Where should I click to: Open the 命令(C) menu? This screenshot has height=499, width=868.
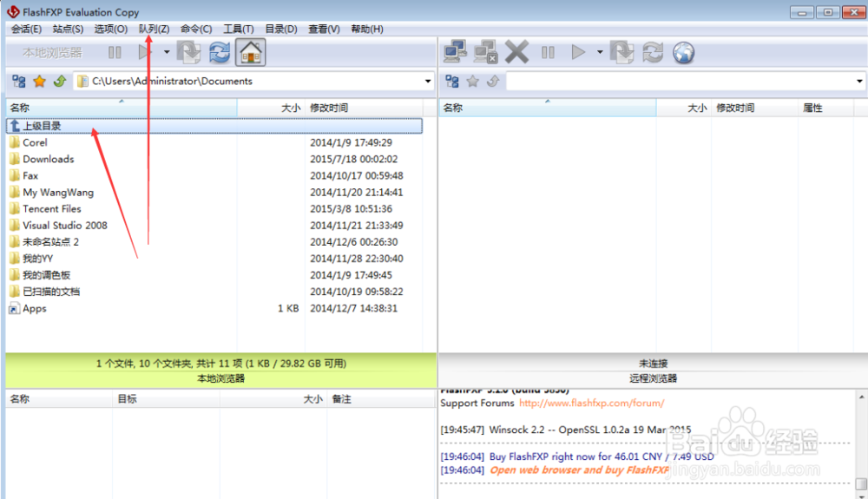196,29
